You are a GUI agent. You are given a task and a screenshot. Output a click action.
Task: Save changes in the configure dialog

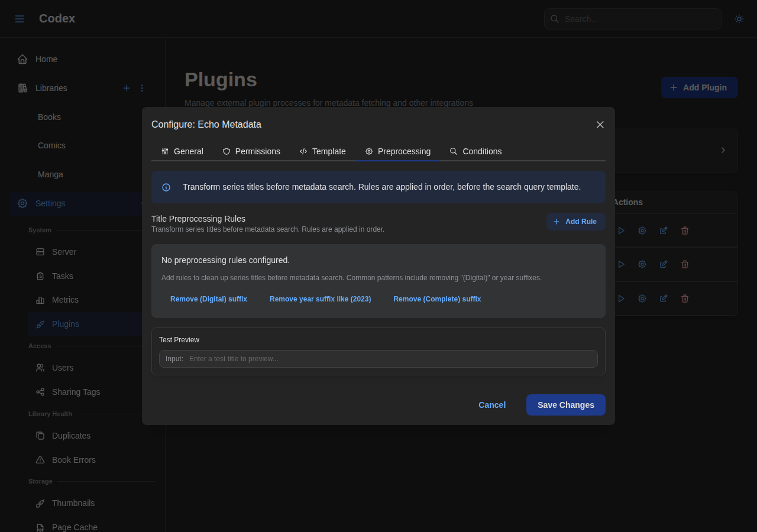tap(565, 405)
